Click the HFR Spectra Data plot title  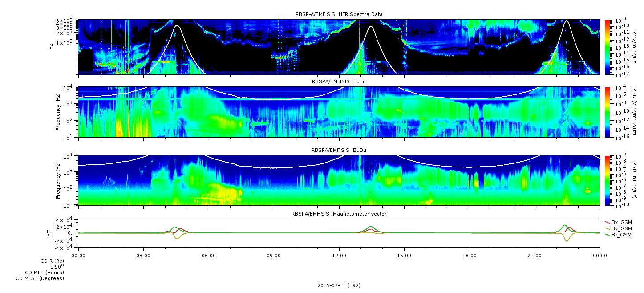[x=339, y=14]
